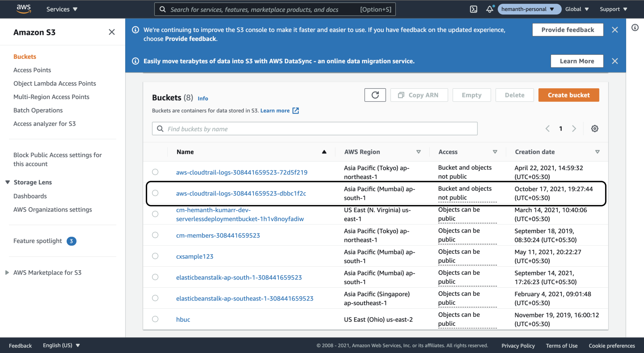Refresh the buckets list
The image size is (644, 353).
click(x=375, y=95)
